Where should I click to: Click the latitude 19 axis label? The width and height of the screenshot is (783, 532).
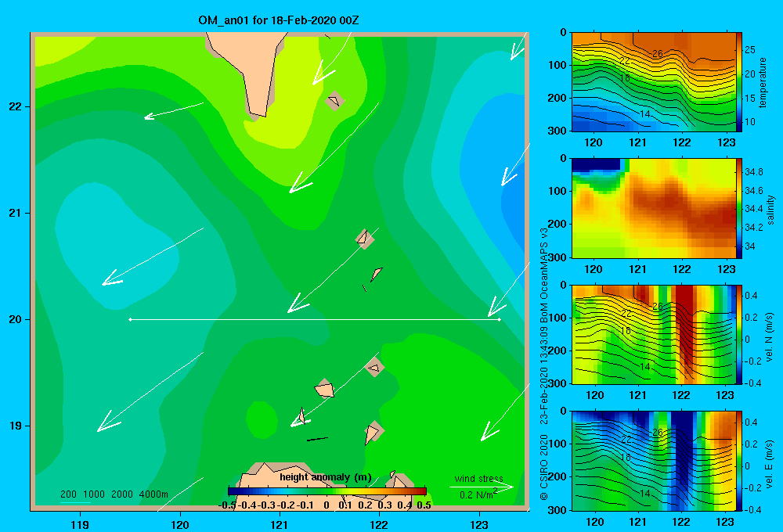15,426
